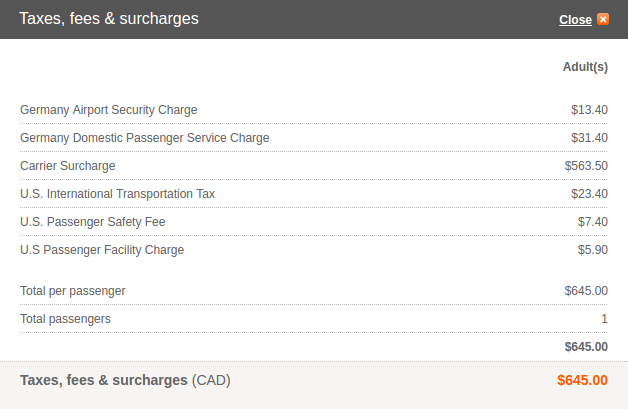Click the orange $645.00 grand total
The image size is (628, 409).
point(582,380)
